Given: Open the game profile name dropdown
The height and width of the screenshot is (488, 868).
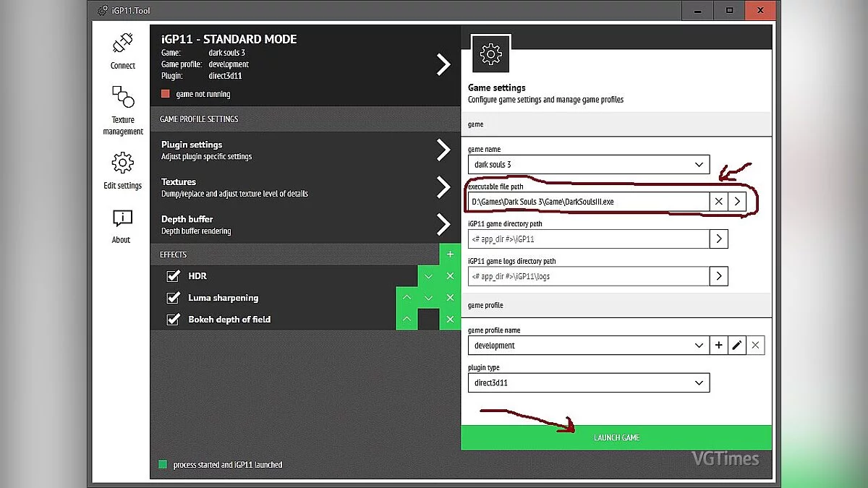Looking at the screenshot, I should pos(589,346).
